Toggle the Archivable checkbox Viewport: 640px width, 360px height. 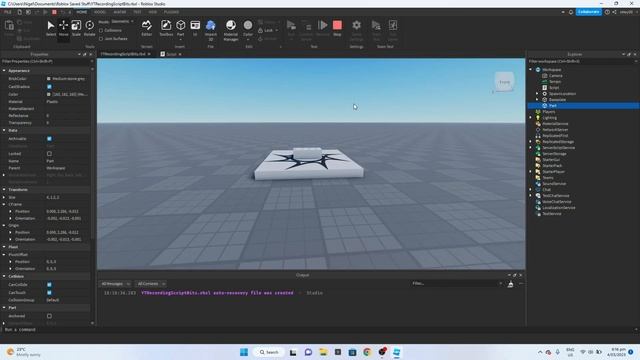pos(49,139)
